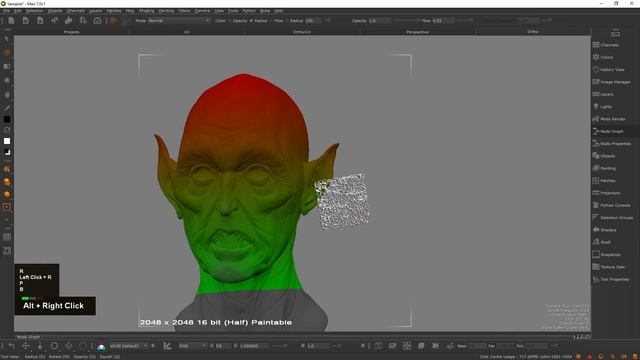This screenshot has width=640, height=360.
Task: Select the Select tool in left toolbar
Action: (7, 38)
